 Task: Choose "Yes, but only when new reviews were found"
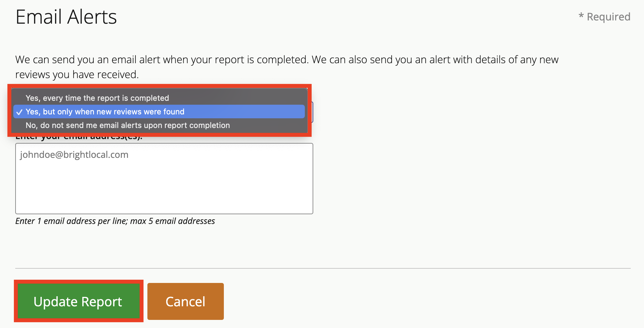tap(105, 111)
